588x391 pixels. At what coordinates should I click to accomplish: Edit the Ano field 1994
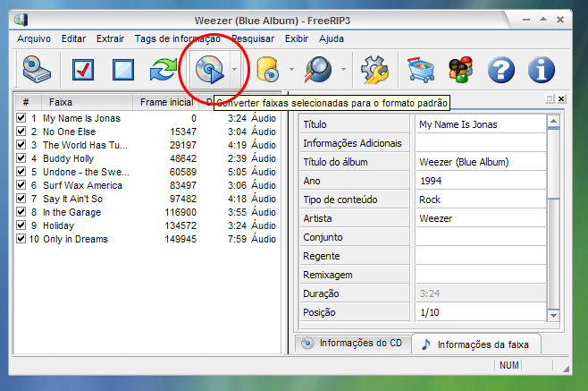coord(481,181)
